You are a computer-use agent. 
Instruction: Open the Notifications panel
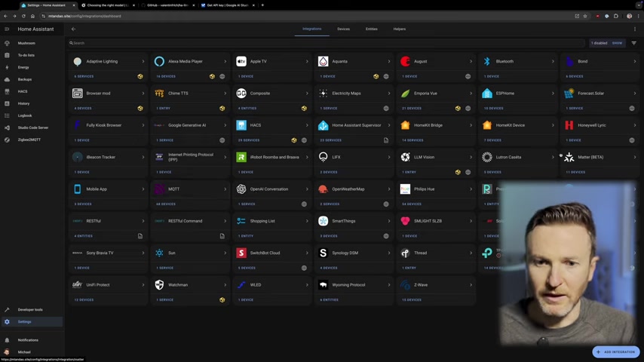pyautogui.click(x=32, y=340)
